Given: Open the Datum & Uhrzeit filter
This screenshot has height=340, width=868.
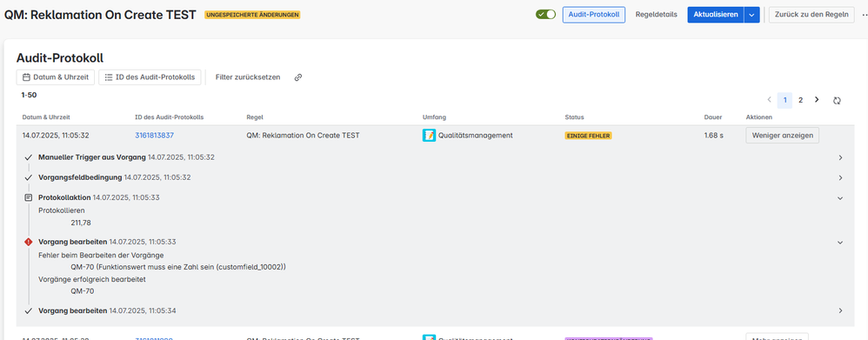Looking at the screenshot, I should [x=56, y=77].
